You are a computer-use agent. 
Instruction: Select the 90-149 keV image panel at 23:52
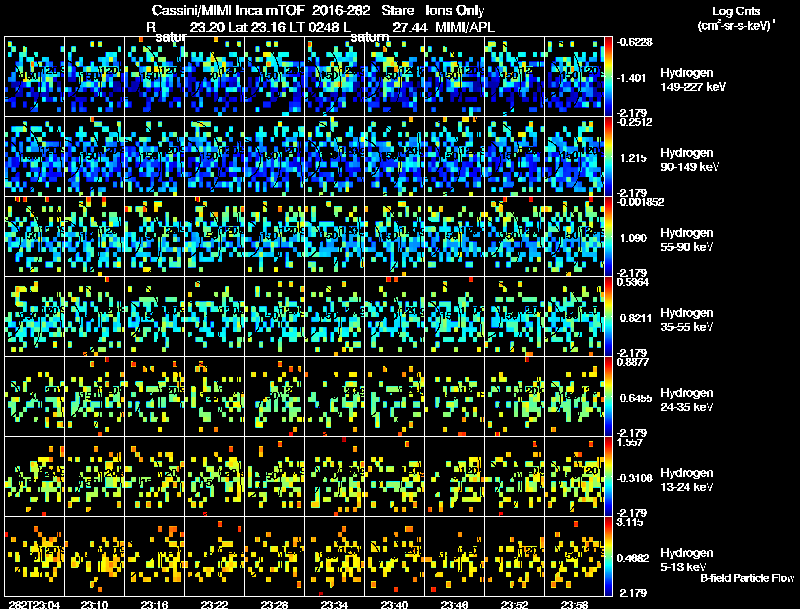[x=515, y=157]
